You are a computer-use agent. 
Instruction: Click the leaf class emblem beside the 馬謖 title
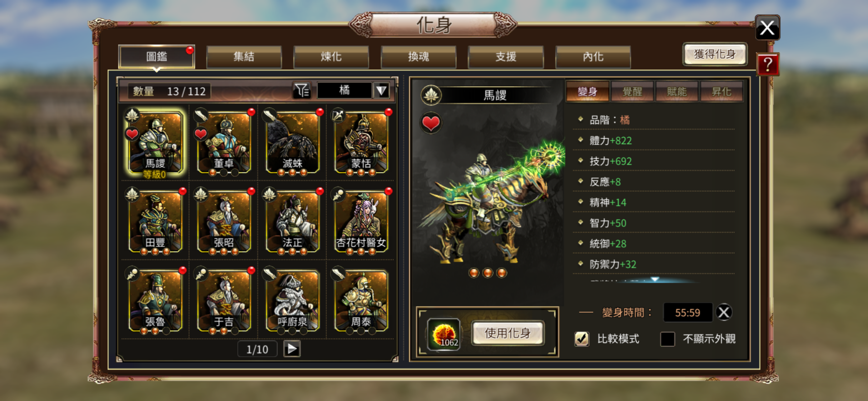[x=431, y=95]
